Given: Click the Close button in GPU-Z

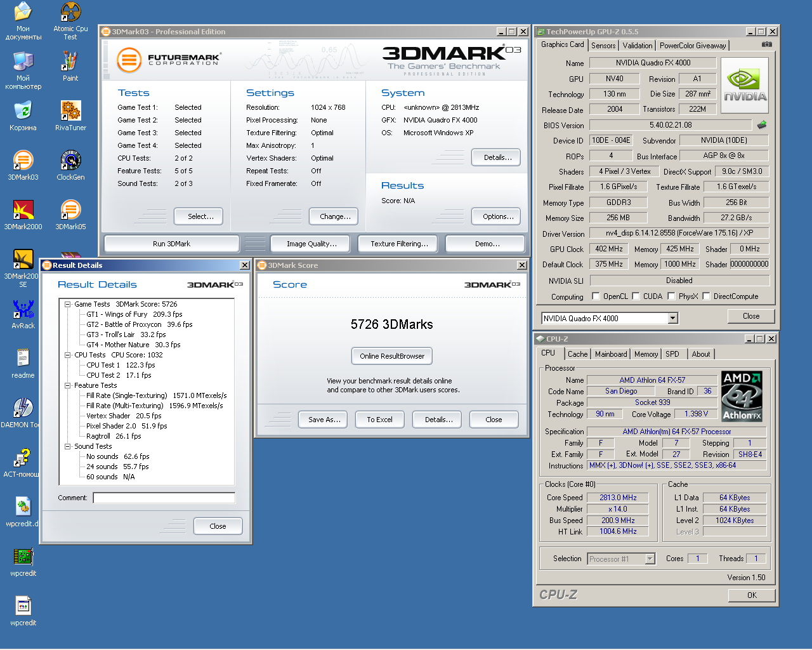Looking at the screenshot, I should coord(751,316).
